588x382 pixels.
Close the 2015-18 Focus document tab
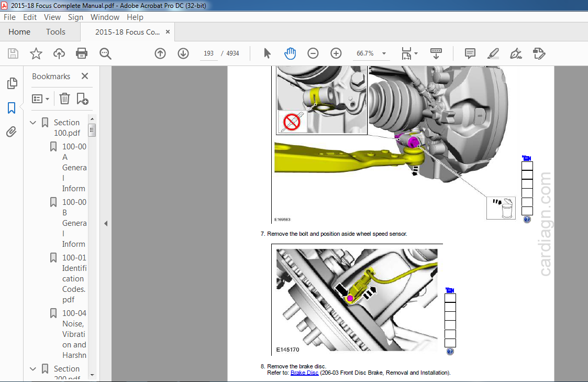click(168, 32)
